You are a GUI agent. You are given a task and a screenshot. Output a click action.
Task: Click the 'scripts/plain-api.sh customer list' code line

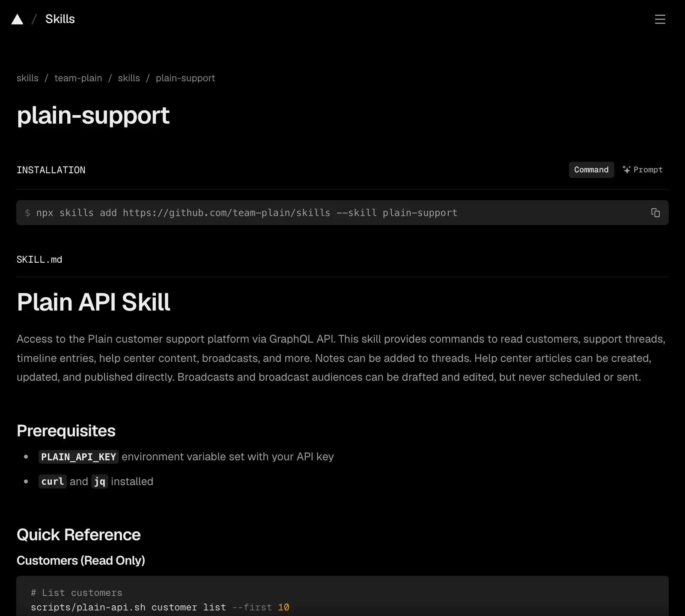(x=160, y=607)
